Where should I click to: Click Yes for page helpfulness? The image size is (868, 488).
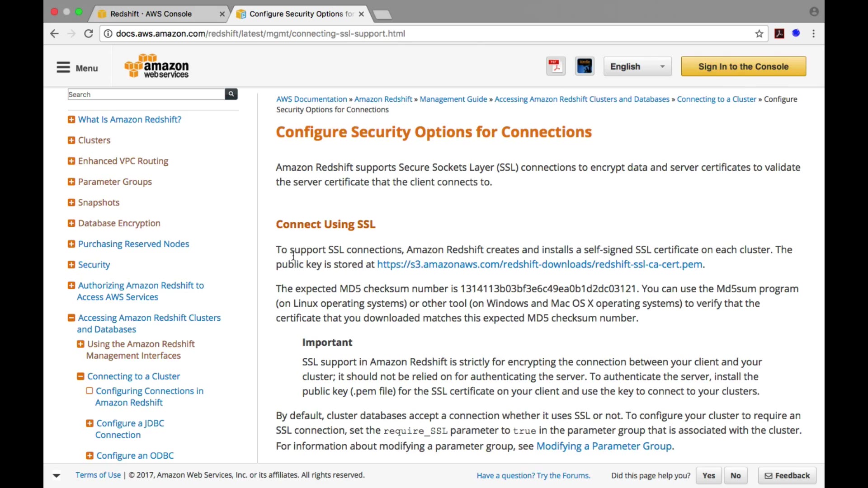pyautogui.click(x=708, y=475)
